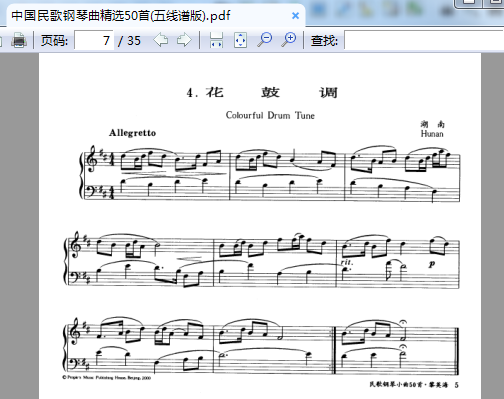
Task: Go to the previous page with the left arrow
Action: click(x=161, y=40)
